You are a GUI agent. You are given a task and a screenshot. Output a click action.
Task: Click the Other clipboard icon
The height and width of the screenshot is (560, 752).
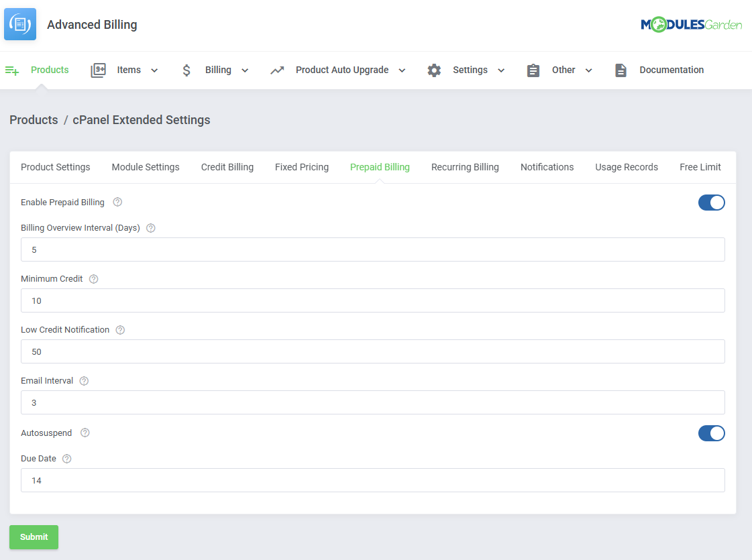[533, 70]
